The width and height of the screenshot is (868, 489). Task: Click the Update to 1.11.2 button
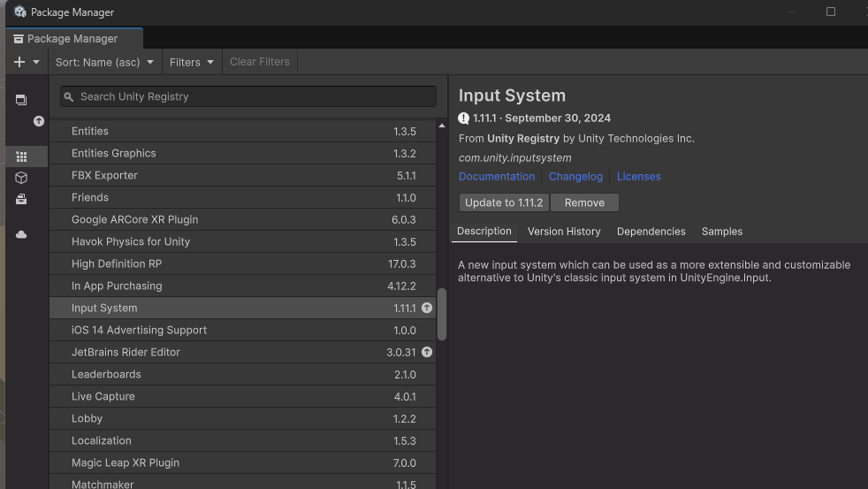504,202
